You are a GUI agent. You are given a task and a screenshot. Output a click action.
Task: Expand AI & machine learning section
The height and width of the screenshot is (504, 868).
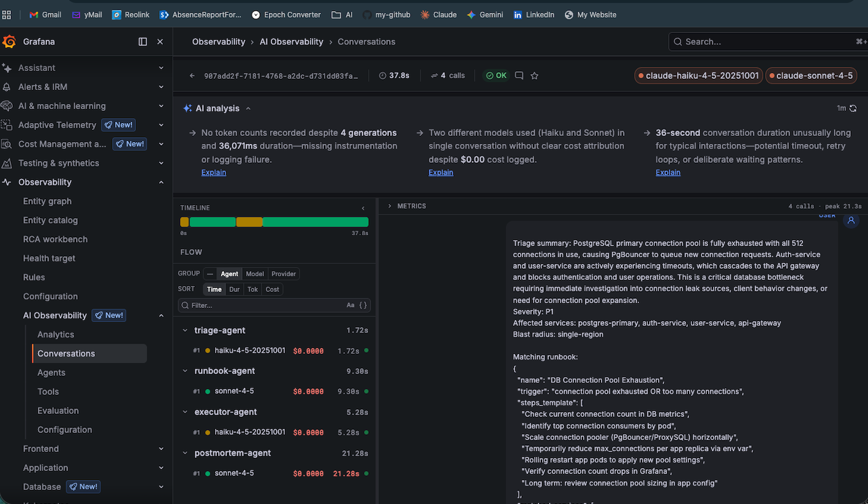click(161, 106)
